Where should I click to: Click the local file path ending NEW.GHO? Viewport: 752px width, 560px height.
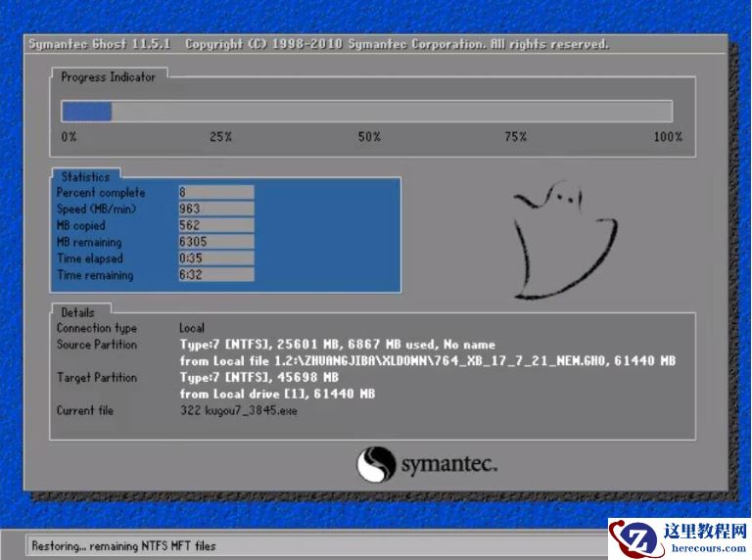click(428, 361)
